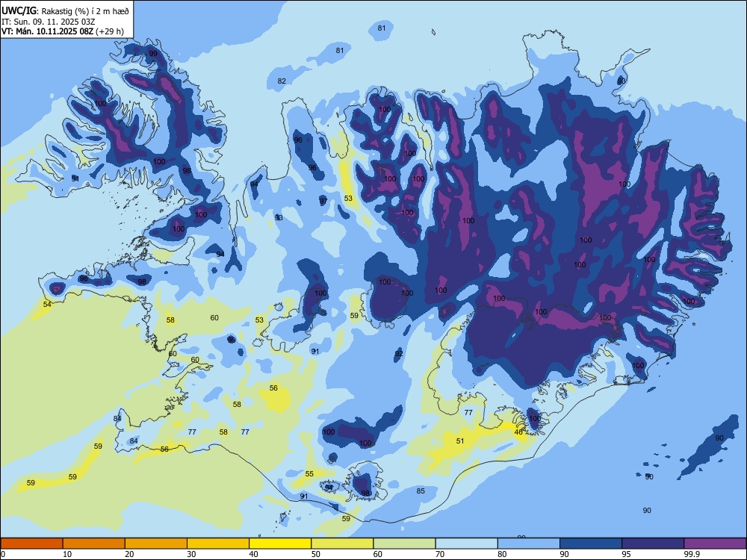Image resolution: width=747 pixels, height=560 pixels.
Task: Click the '46' humidity value on the map
Action: [519, 432]
